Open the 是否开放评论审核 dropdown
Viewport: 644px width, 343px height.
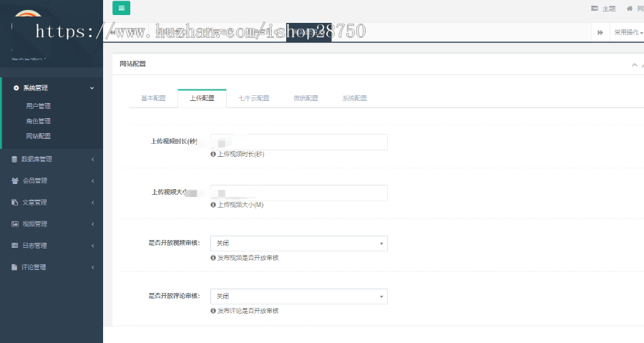click(299, 296)
